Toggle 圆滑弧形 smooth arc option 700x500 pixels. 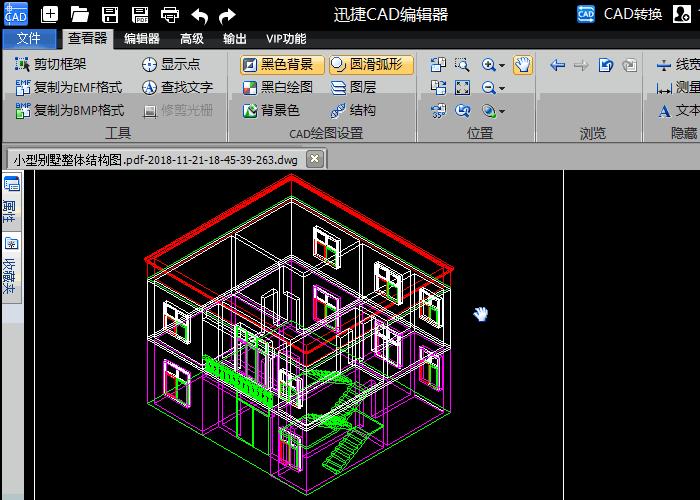367,64
